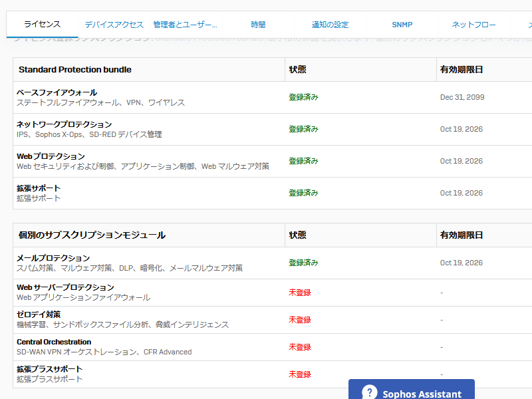Click the Web アプリケーションファイアウォール description

click(x=84, y=297)
